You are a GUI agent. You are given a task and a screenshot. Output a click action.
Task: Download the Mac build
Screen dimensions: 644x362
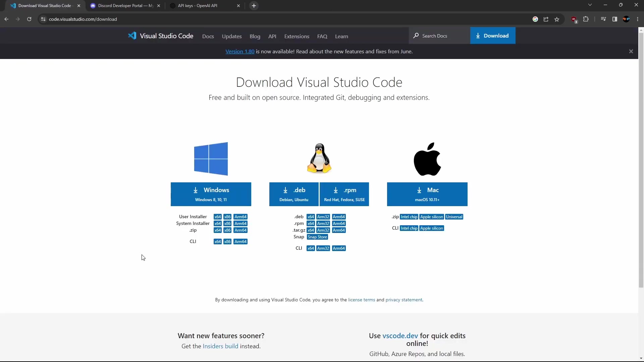tap(427, 194)
